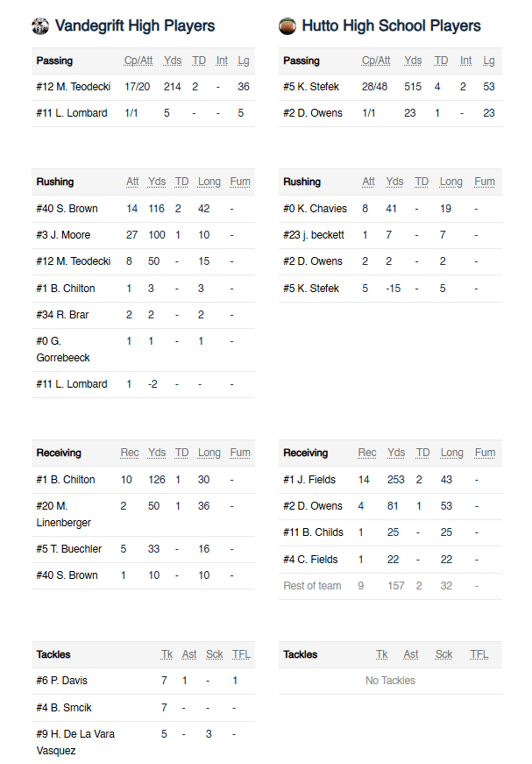Select #0 K. Chavies rushing entry
532x764 pixels.
316,209
